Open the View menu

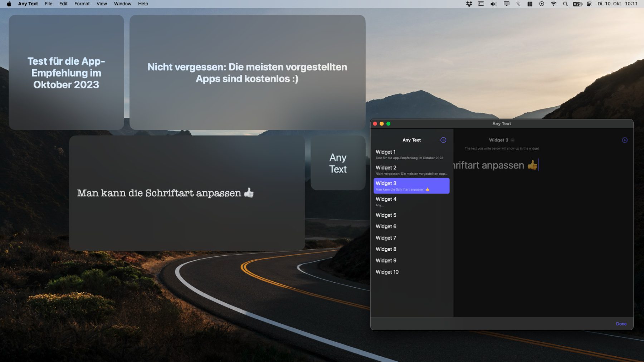tap(102, 4)
